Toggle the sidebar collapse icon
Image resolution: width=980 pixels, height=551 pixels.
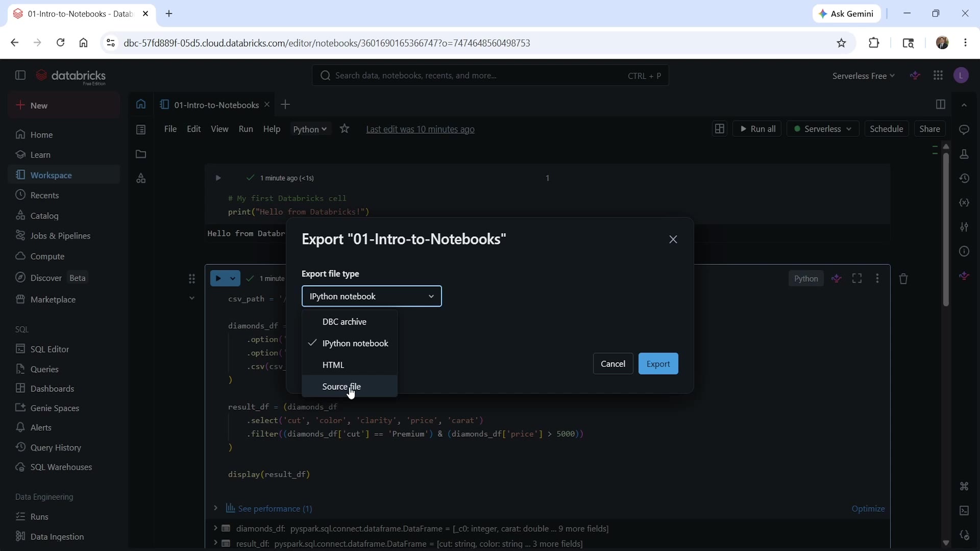point(20,76)
